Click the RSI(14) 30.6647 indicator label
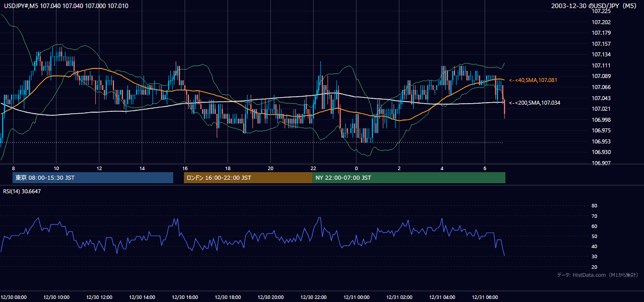Image resolution: width=644 pixels, height=302 pixels. (22, 191)
